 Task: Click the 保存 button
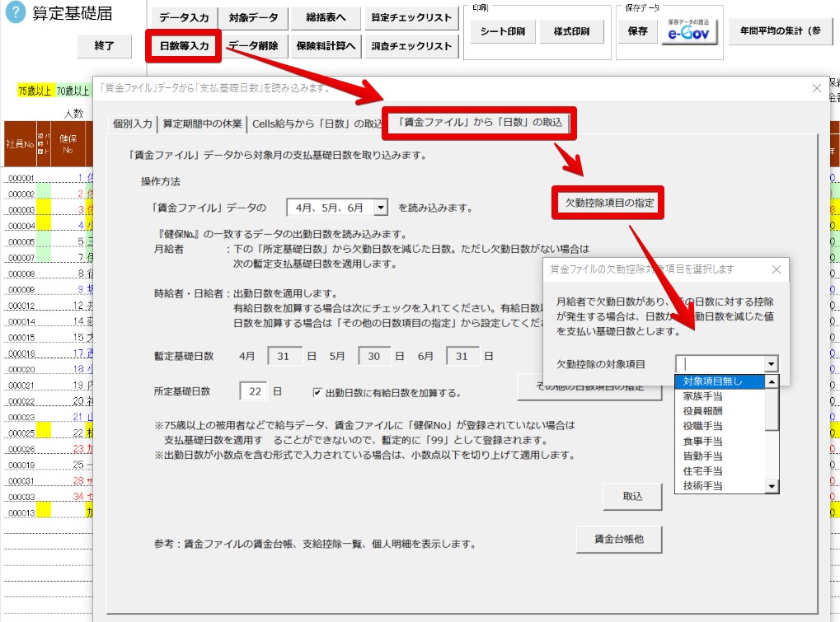[x=637, y=31]
